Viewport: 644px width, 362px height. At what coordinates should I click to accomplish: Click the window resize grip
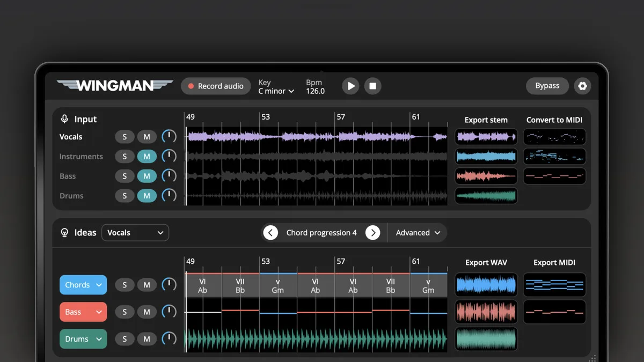(593, 358)
